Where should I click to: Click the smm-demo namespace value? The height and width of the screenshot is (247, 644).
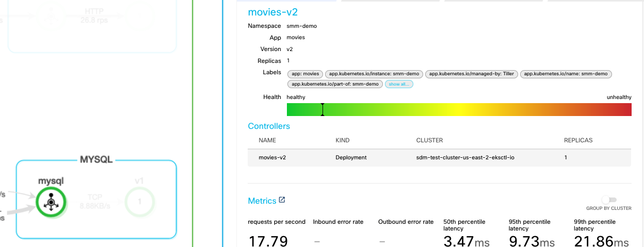301,26
